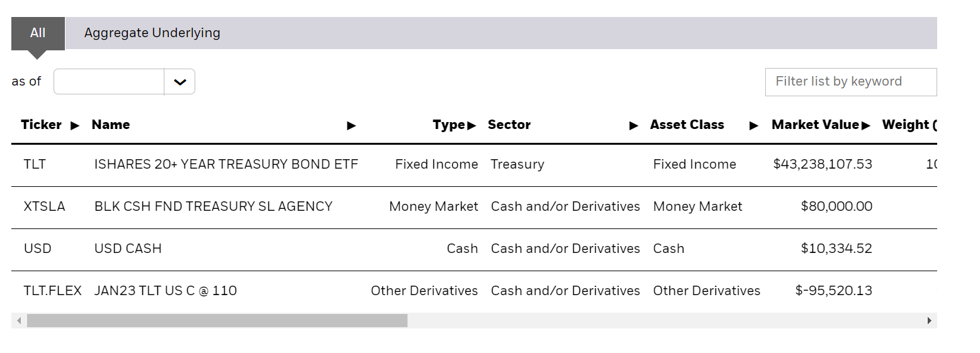980x353 pixels.
Task: Click the horizontal scrollbar left arrow
Action: (19, 321)
